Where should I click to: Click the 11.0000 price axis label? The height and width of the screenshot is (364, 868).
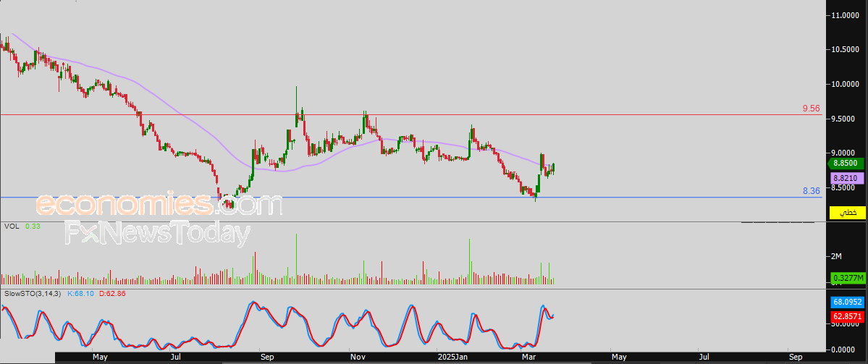844,15
